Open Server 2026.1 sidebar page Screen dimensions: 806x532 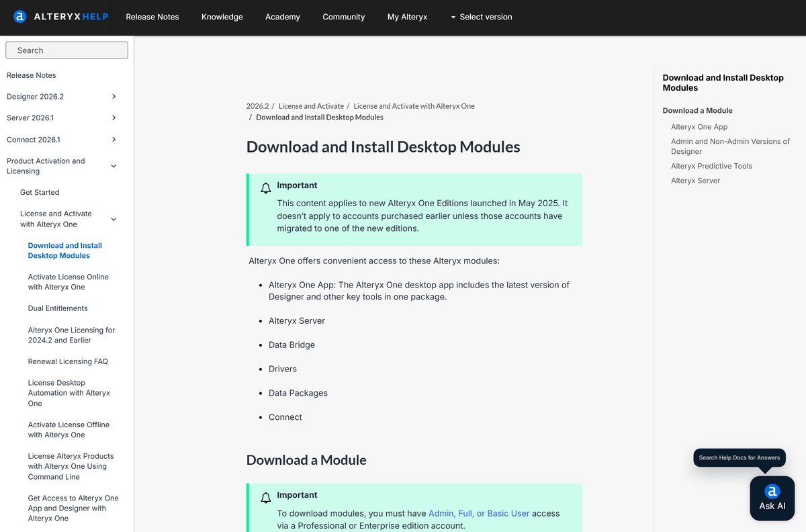tap(30, 118)
